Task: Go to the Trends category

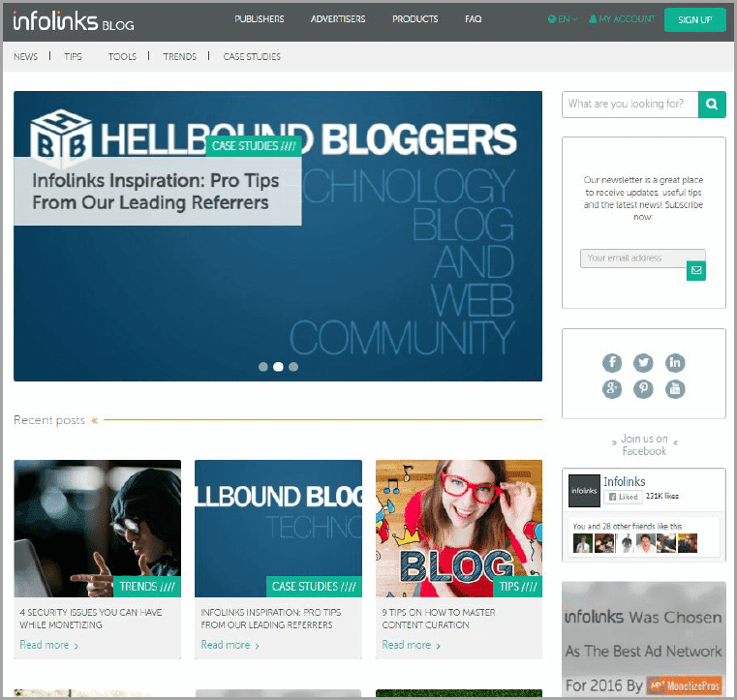Action: (179, 57)
